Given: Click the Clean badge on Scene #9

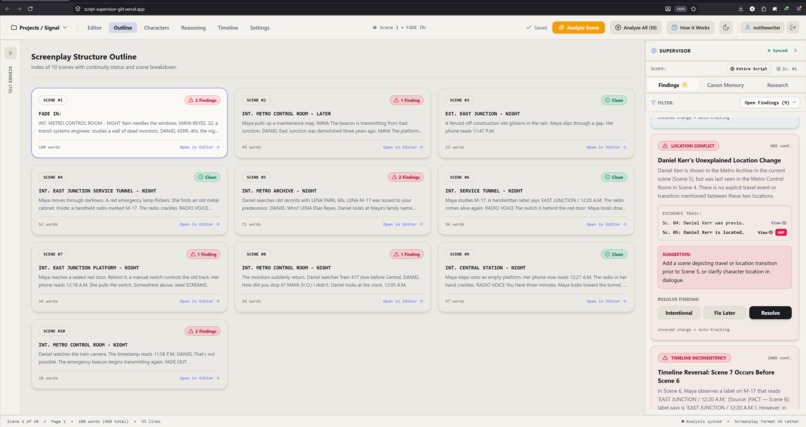Looking at the screenshot, I should (x=614, y=254).
